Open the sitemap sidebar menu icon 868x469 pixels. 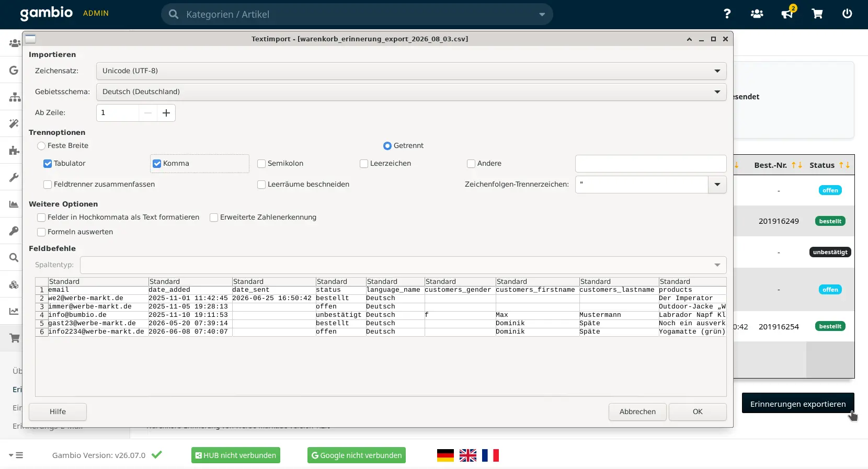click(x=14, y=97)
